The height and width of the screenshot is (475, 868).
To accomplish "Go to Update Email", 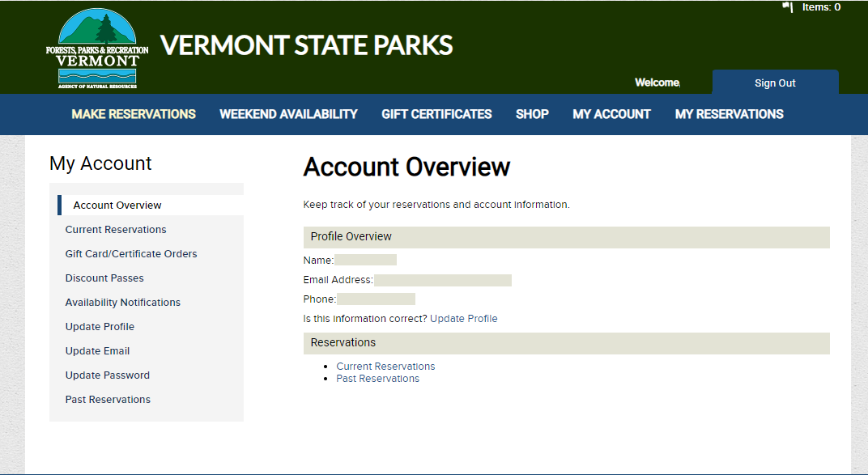I will pos(97,351).
